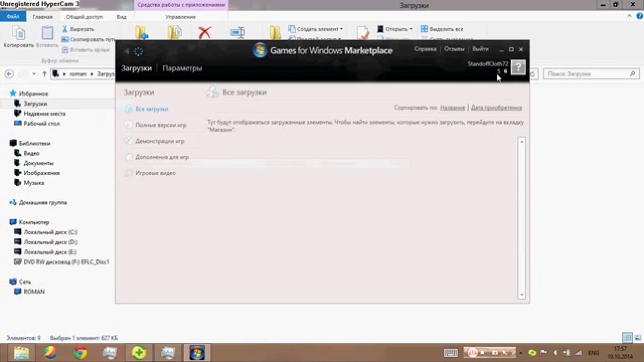644x362 pixels.
Task: Open the Параметры tab in Marketplace
Action: click(x=182, y=68)
